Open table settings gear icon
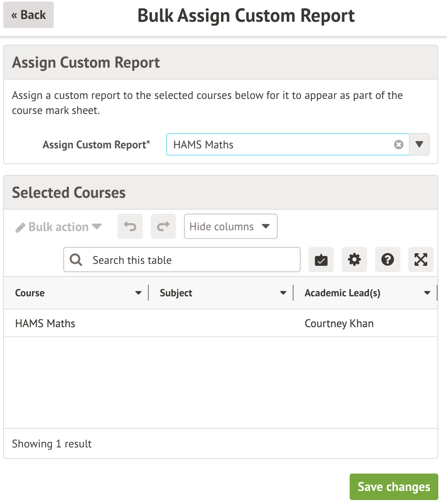The height and width of the screenshot is (504, 447). (354, 260)
